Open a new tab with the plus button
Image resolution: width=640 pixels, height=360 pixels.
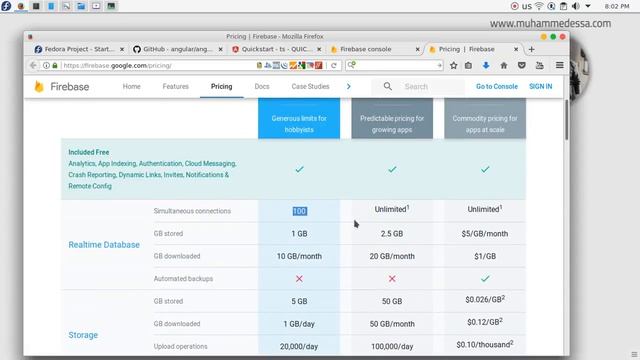[531, 49]
